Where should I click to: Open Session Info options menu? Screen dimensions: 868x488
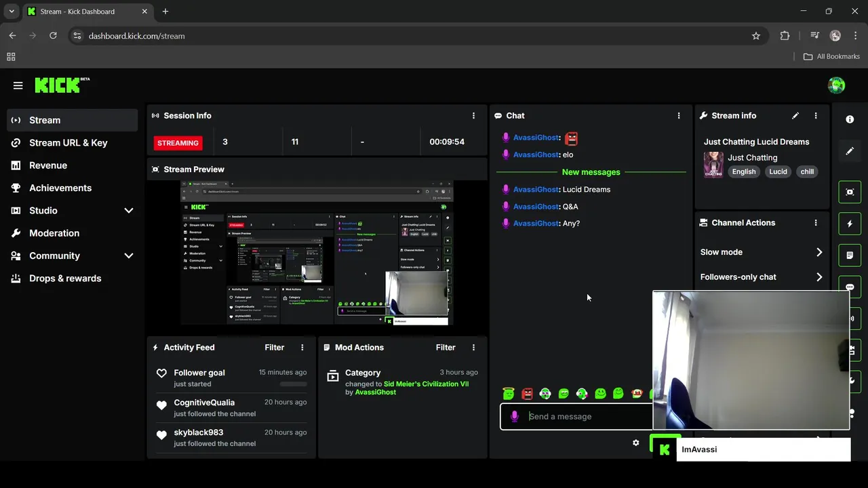[473, 116]
